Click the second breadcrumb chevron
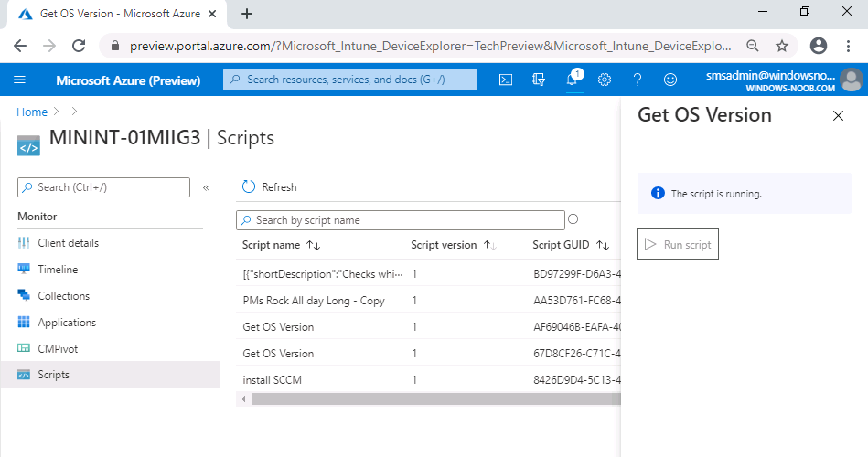The height and width of the screenshot is (457, 868). pos(74,112)
